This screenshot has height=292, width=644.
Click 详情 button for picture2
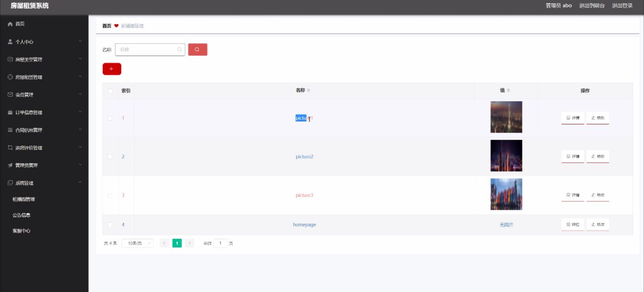[573, 157]
